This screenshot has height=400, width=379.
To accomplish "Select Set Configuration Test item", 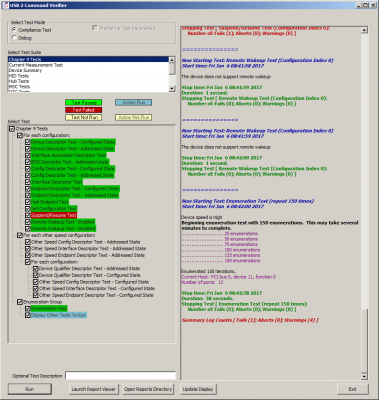I will pos(54,209).
